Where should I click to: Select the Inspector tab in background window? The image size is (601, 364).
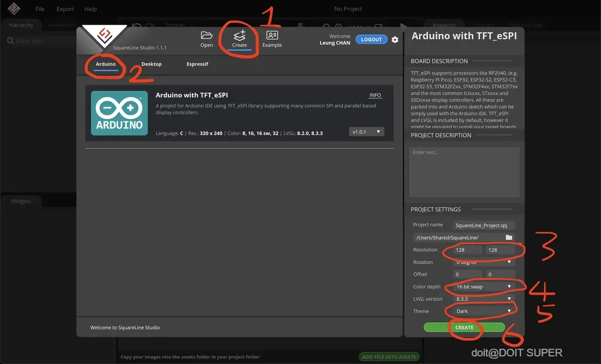(444, 25)
